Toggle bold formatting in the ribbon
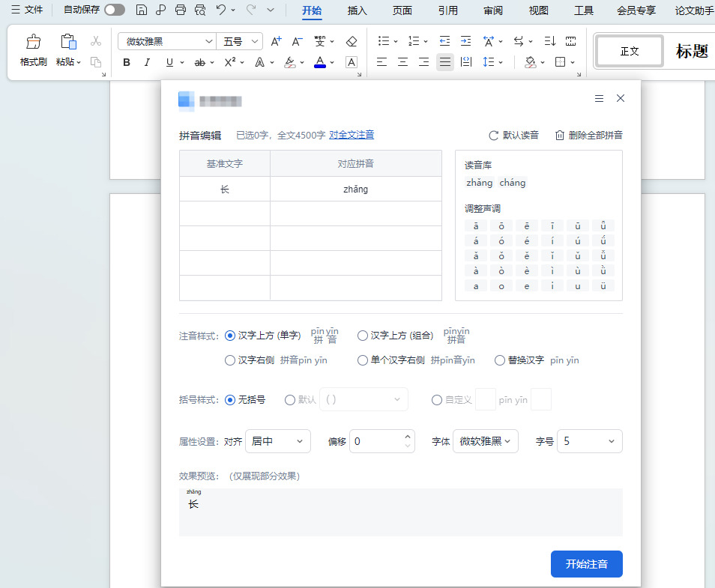 click(127, 62)
